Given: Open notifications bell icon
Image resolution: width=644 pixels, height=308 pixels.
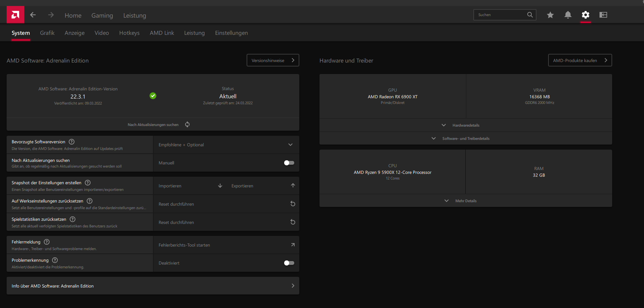Looking at the screenshot, I should coord(568,15).
